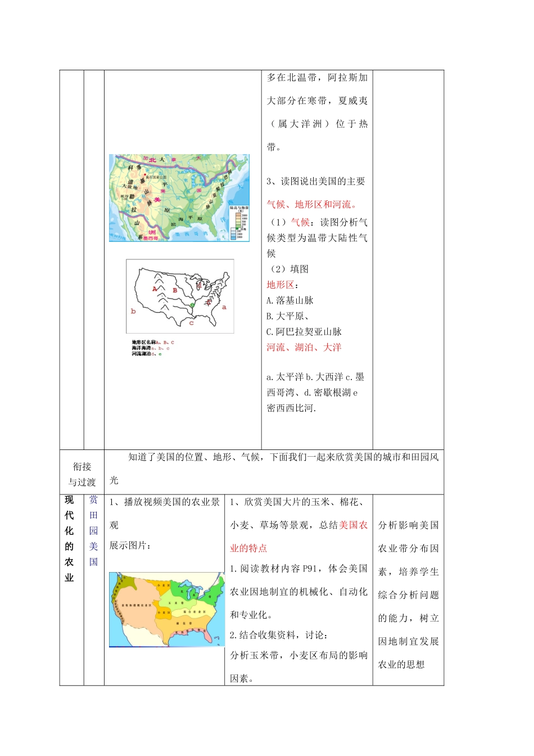Click the line '1、播放视频美国的农业景'
The height and width of the screenshot is (756, 534).
[165, 502]
